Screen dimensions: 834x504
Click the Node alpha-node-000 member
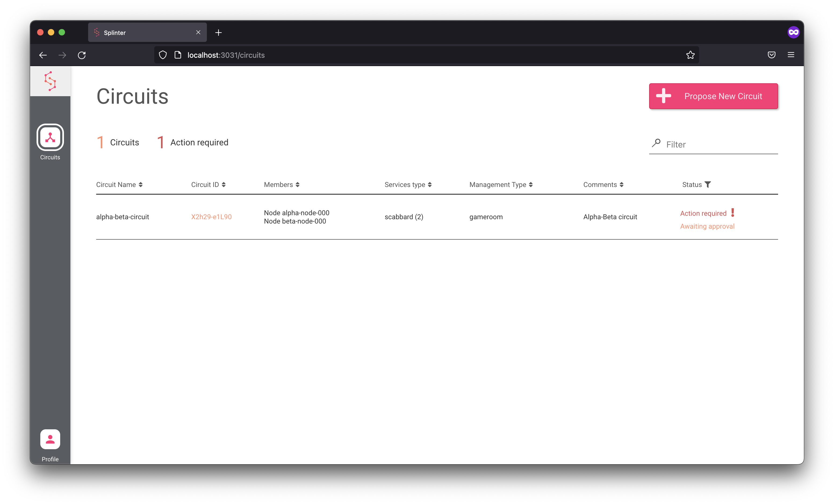[297, 213]
